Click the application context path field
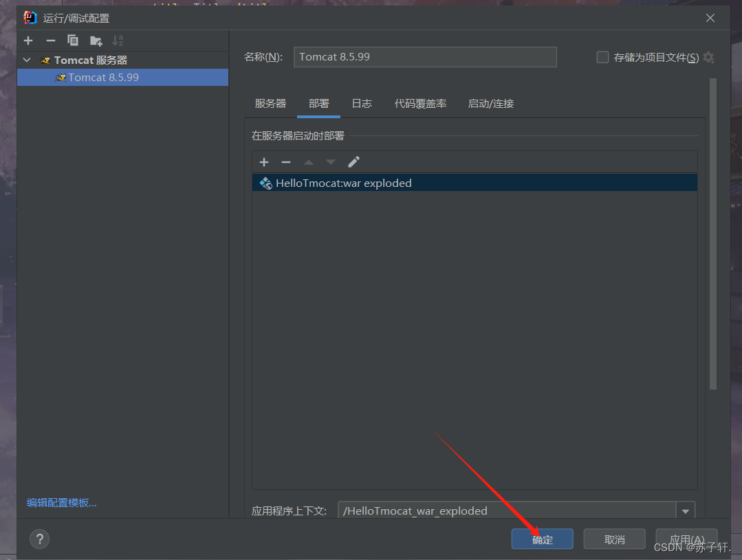The image size is (742, 560). pyautogui.click(x=507, y=511)
